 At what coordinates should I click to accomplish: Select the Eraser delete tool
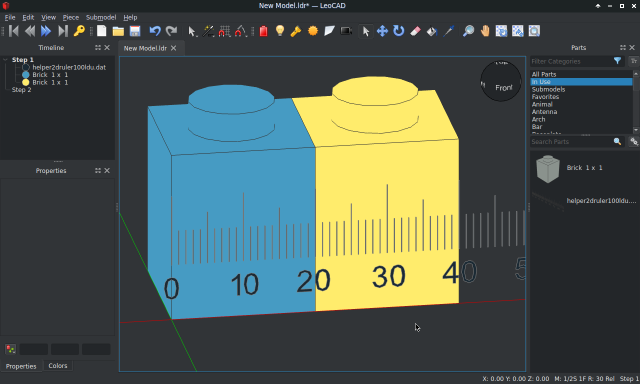pos(415,31)
